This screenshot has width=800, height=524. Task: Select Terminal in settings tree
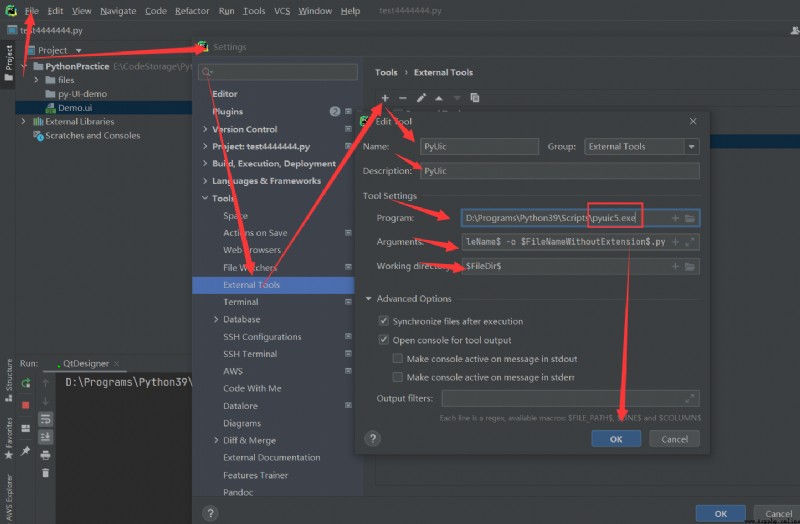click(x=241, y=302)
